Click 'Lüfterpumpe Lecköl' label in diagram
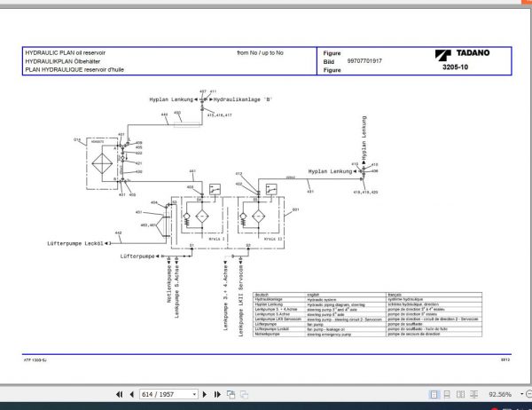 (x=75, y=243)
